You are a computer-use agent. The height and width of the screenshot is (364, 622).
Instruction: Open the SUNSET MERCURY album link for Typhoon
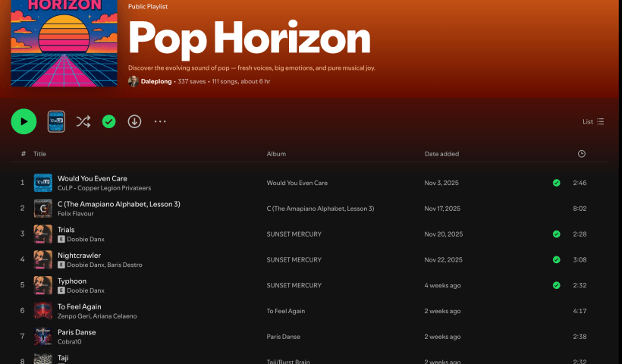coord(294,285)
